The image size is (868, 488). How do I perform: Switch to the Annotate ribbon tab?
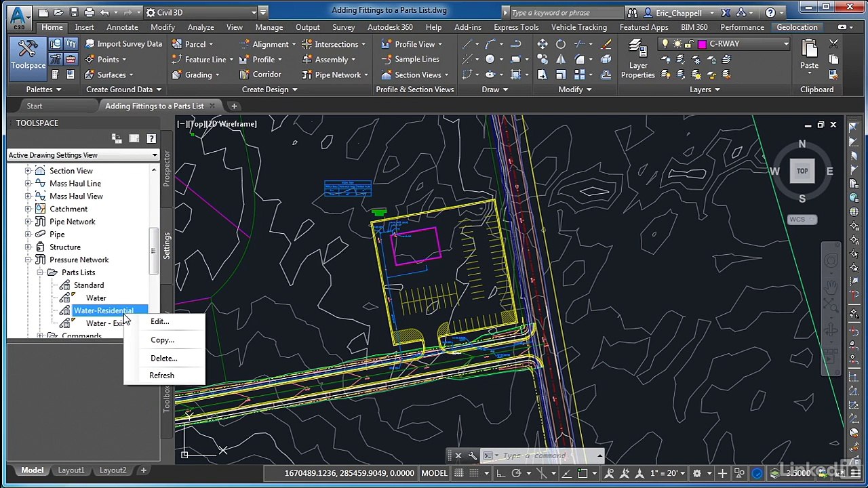[x=122, y=27]
